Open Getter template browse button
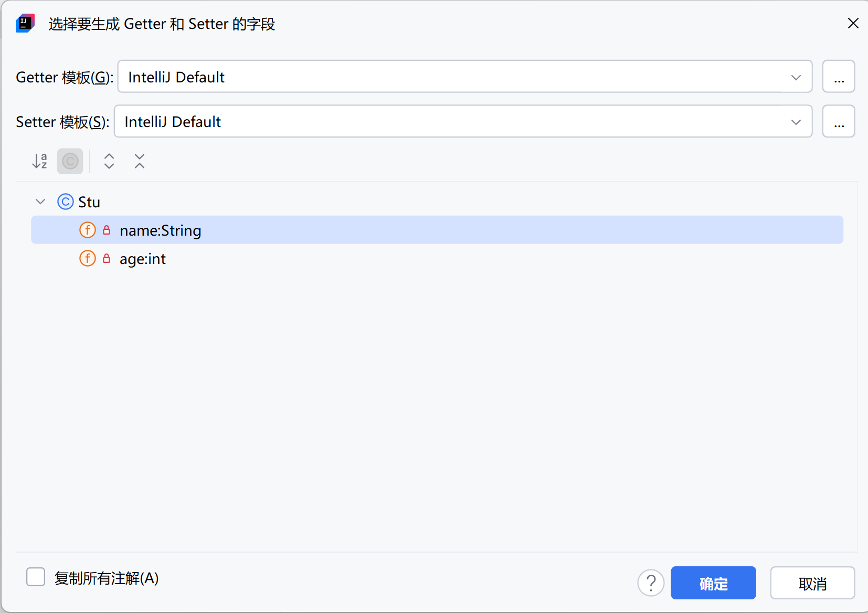 [839, 77]
